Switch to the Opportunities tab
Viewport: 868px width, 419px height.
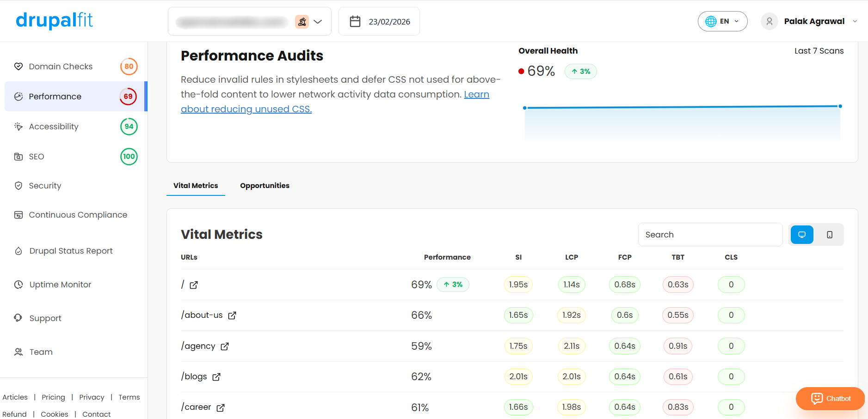(265, 186)
